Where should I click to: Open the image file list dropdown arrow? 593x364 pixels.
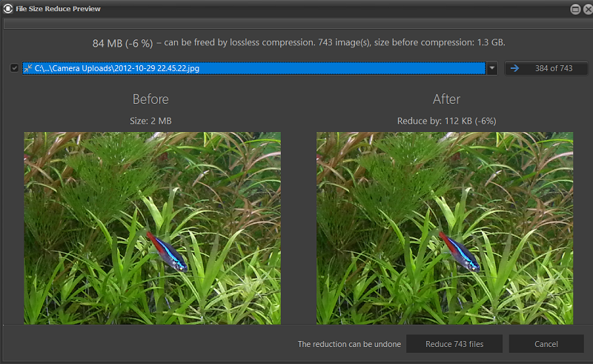click(x=492, y=68)
